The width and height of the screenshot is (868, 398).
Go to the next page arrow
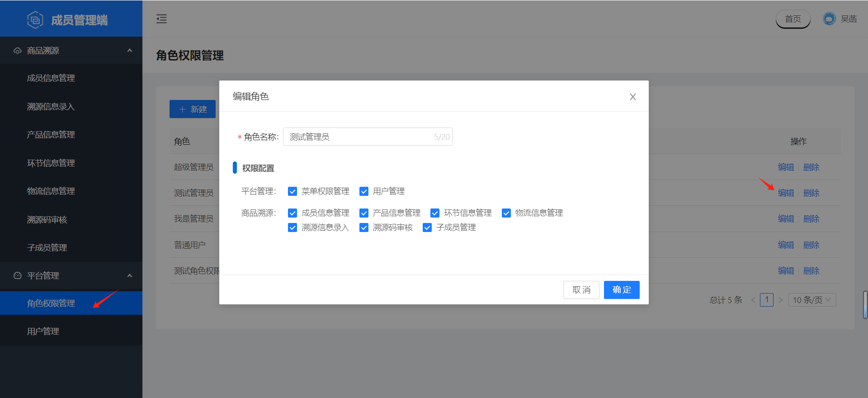(780, 300)
